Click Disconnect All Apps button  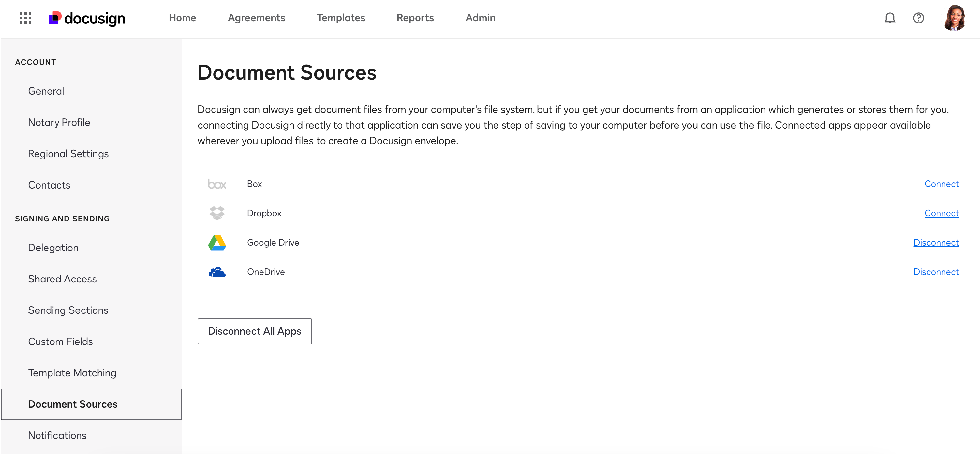255,331
